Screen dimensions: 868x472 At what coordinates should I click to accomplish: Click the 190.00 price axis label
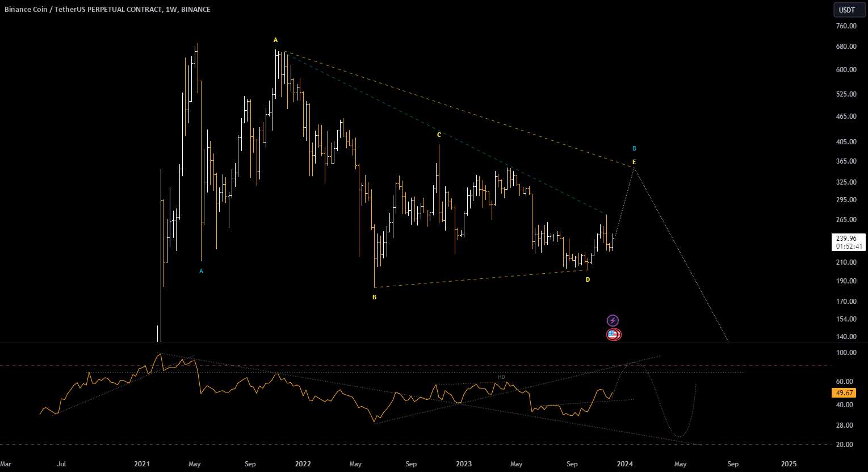point(846,281)
